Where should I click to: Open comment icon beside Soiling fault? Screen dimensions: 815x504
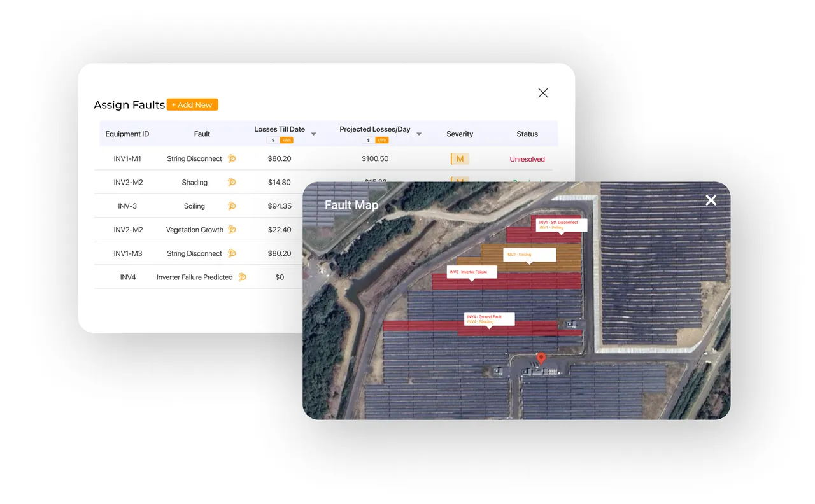tap(232, 206)
